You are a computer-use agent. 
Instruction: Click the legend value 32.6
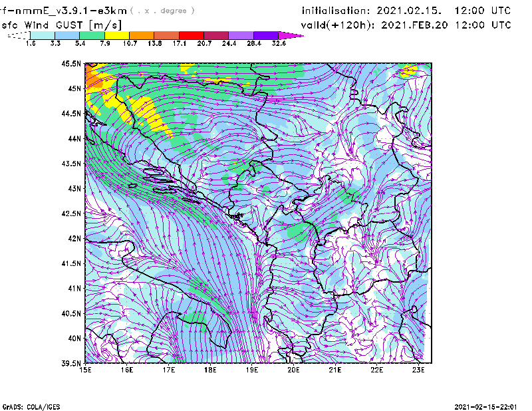(x=279, y=43)
